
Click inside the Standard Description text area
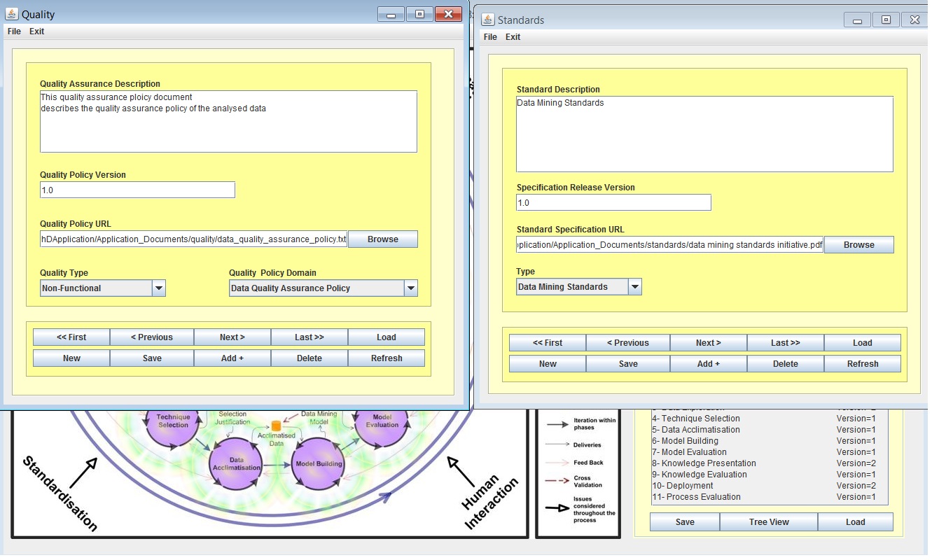click(704, 134)
